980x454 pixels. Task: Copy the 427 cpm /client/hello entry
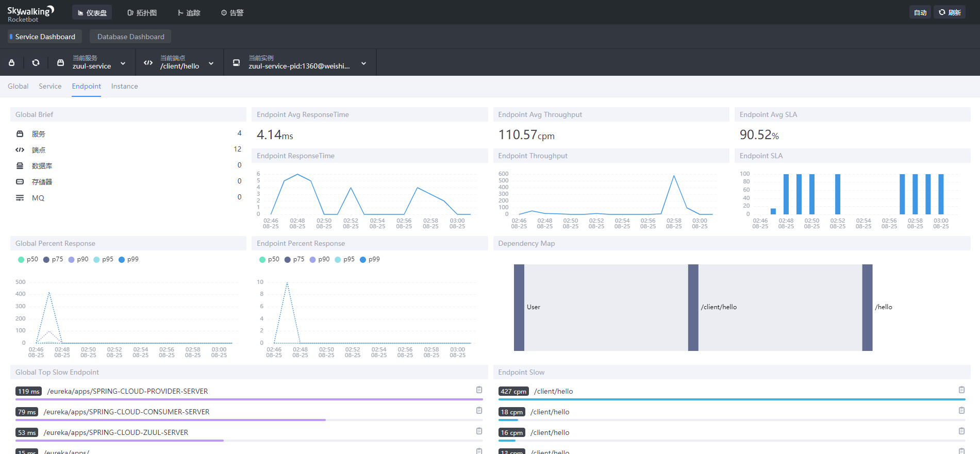tap(961, 390)
